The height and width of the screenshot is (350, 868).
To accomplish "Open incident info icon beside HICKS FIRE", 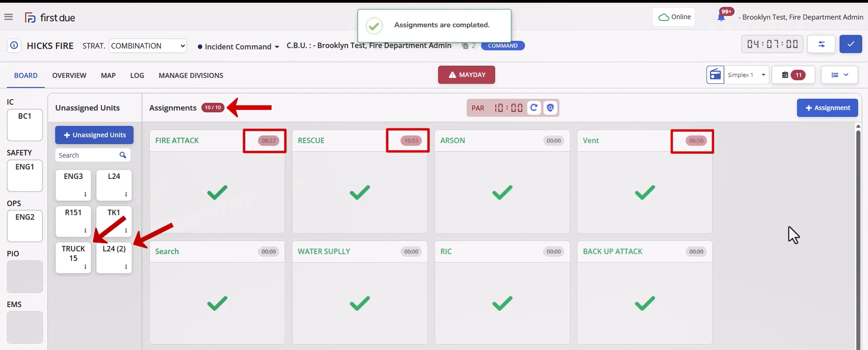I will [14, 46].
